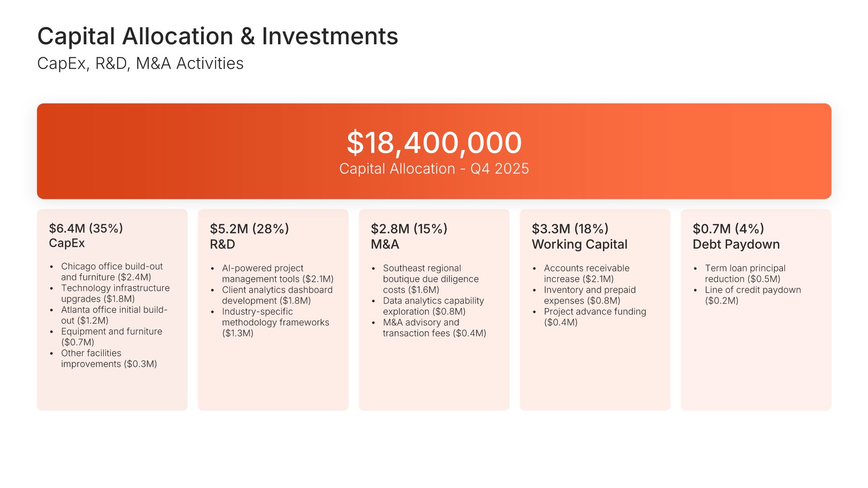Screen dimensions: 868x488
Task: Click the Chicago office build-out bullet
Action: pyautogui.click(x=112, y=272)
